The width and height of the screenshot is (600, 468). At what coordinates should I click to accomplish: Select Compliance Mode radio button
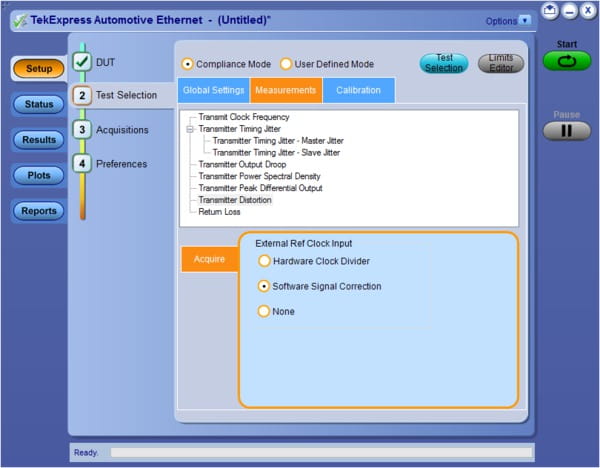pyautogui.click(x=187, y=64)
